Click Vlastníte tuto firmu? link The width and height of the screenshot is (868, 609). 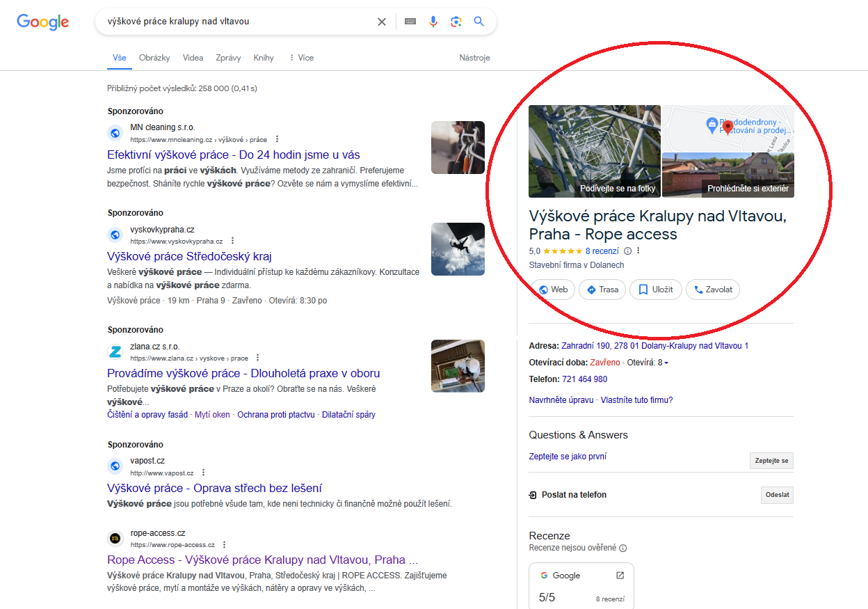tap(636, 400)
